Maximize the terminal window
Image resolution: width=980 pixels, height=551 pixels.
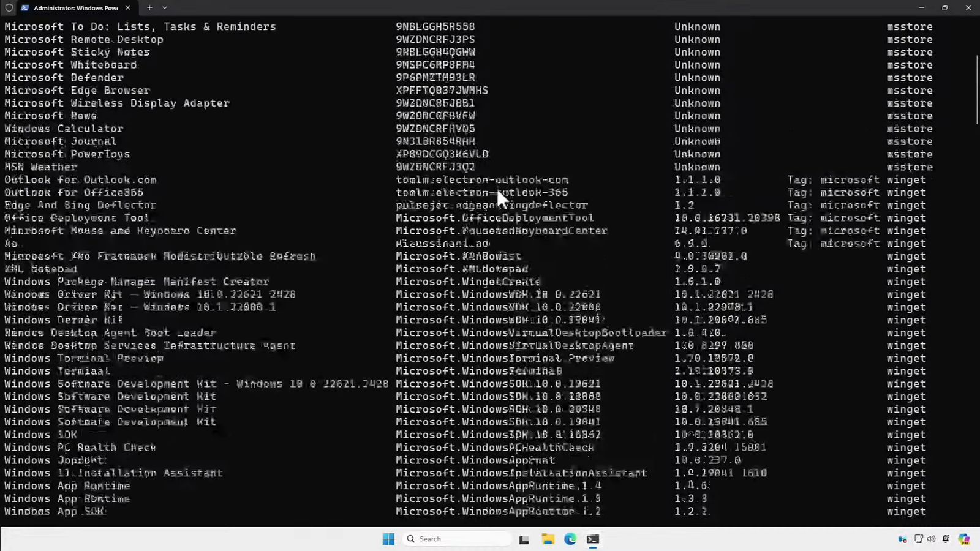944,8
